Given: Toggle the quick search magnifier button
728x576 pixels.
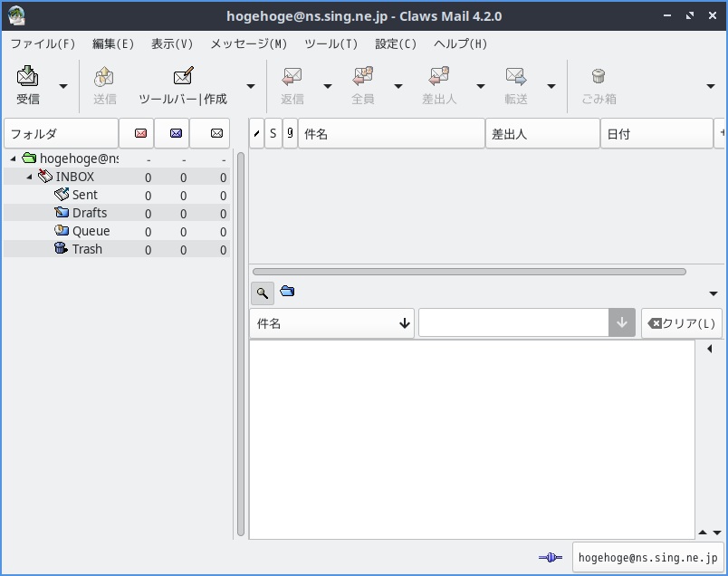Looking at the screenshot, I should pyautogui.click(x=263, y=293).
